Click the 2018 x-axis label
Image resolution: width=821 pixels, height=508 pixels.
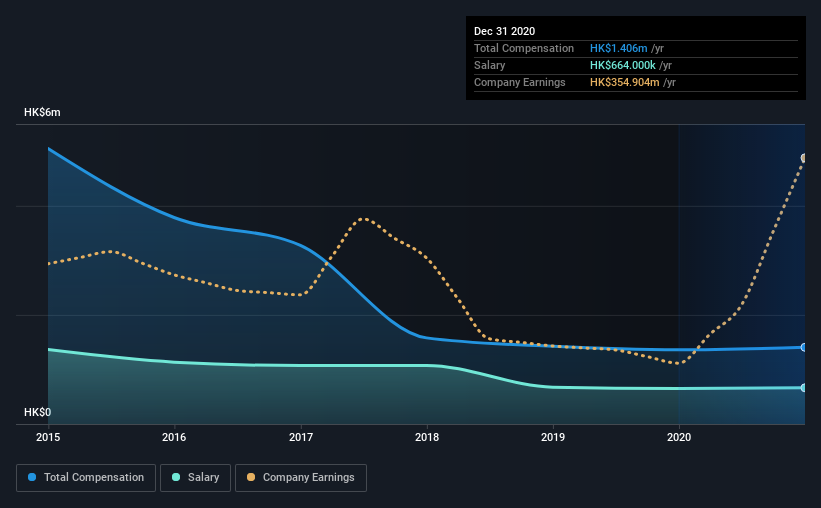pos(427,437)
